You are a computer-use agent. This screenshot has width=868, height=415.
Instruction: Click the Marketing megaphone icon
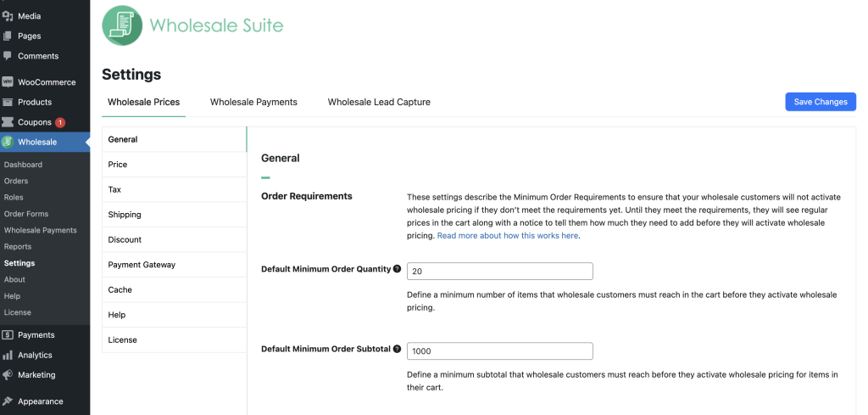[8, 375]
